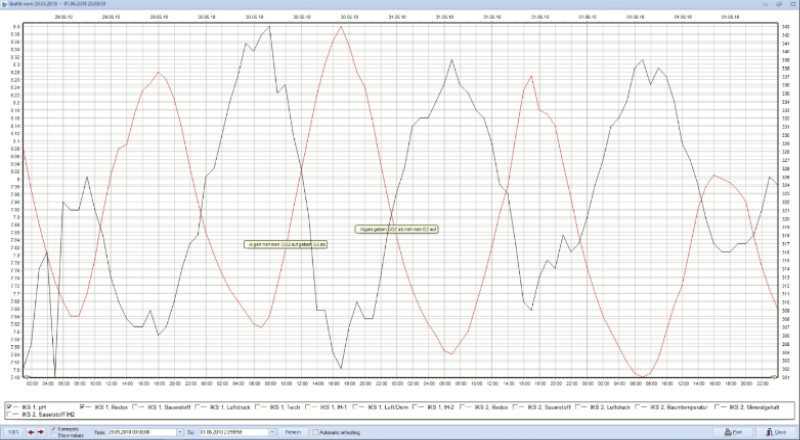Click the application icon in title bar
This screenshot has width=800, height=440.
click(5, 4)
